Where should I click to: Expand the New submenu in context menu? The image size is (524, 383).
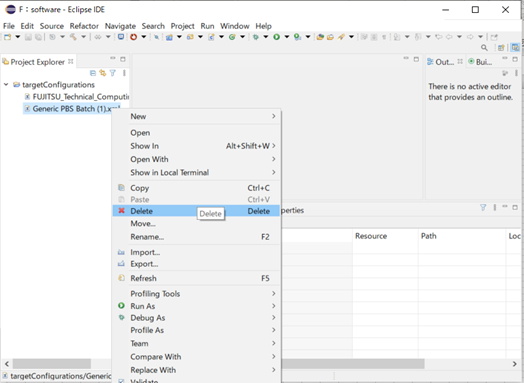196,116
